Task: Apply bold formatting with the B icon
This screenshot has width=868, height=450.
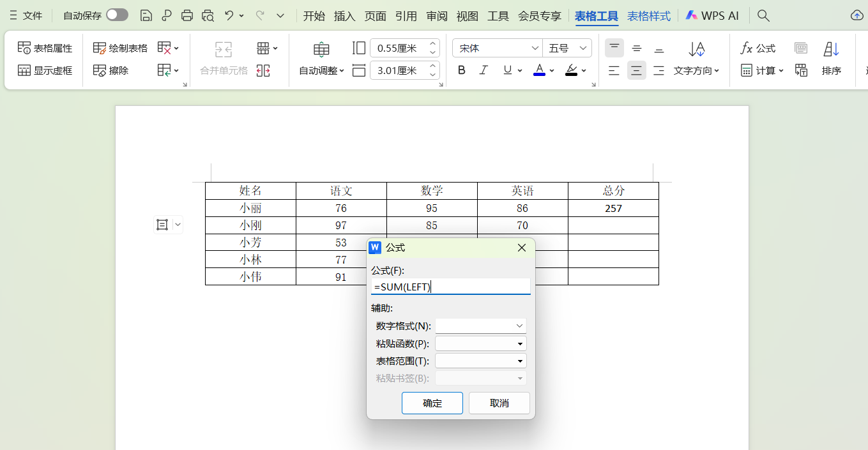Action: tap(461, 70)
